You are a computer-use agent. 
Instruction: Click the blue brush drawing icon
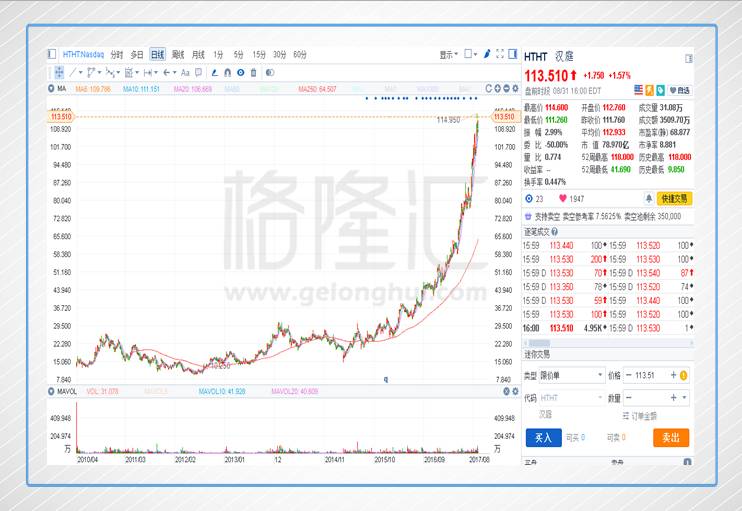(487, 54)
